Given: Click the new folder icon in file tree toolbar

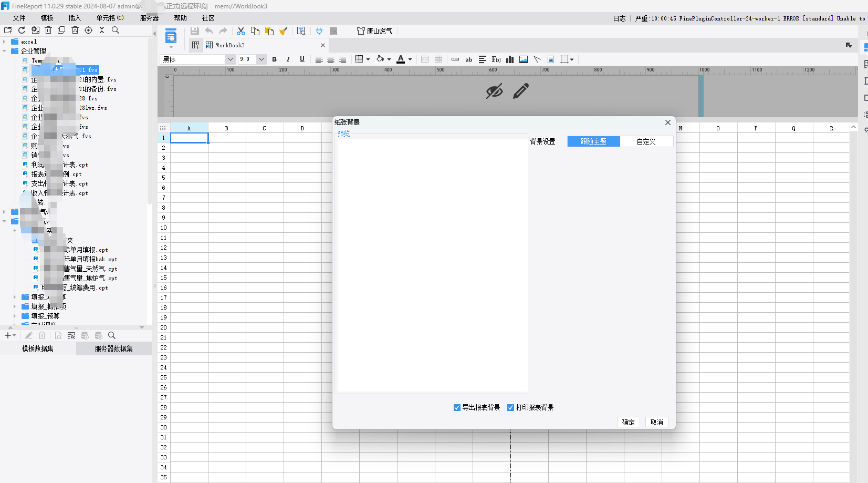Looking at the screenshot, I should 8,30.
